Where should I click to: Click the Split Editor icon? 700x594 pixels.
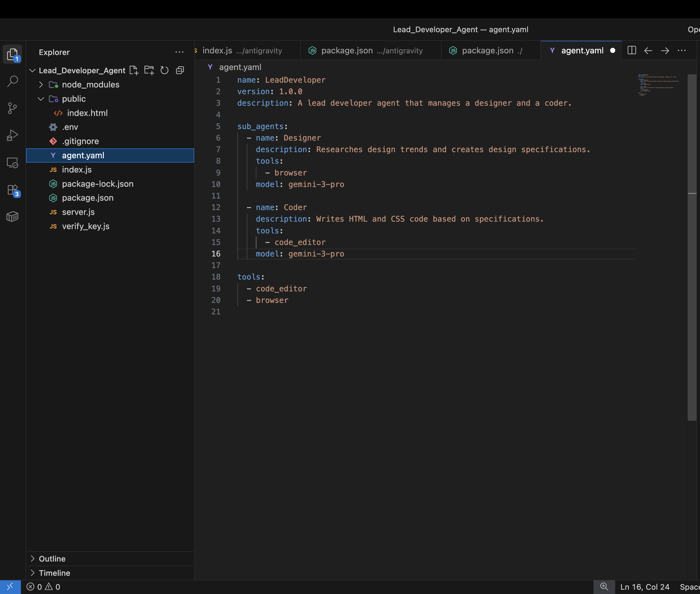click(x=632, y=50)
